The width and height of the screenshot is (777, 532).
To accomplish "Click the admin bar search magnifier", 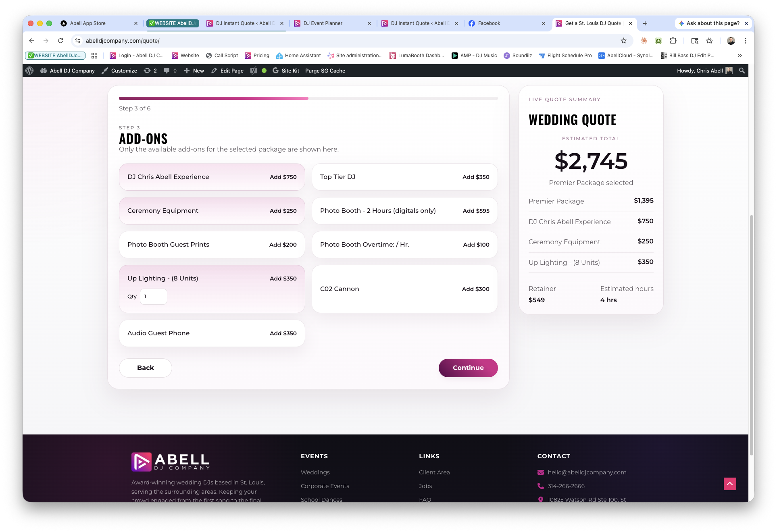I will [x=742, y=71].
